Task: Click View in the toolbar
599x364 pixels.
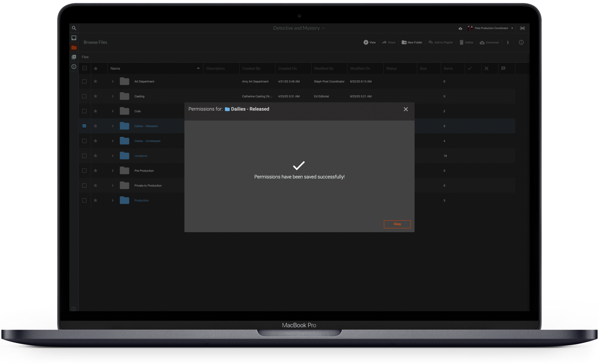Action: (370, 43)
